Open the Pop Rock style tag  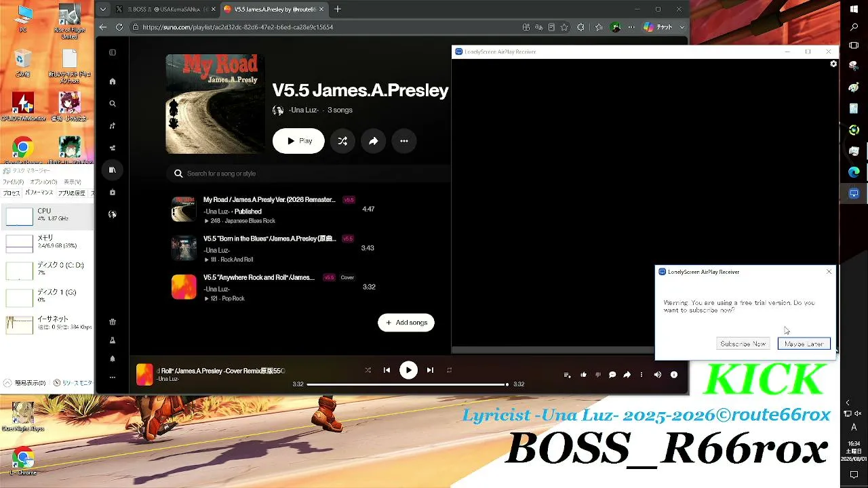point(233,298)
